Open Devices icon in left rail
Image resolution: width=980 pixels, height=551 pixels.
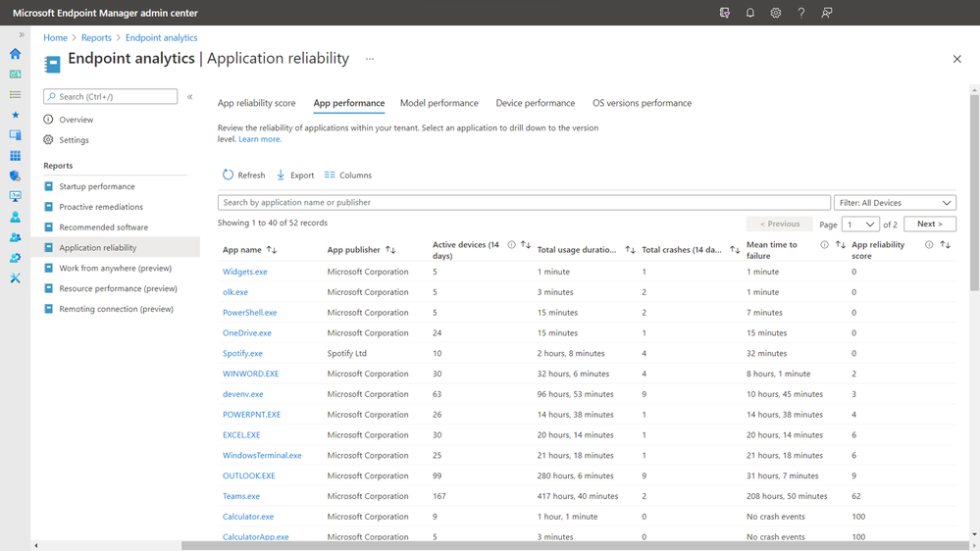(15, 135)
